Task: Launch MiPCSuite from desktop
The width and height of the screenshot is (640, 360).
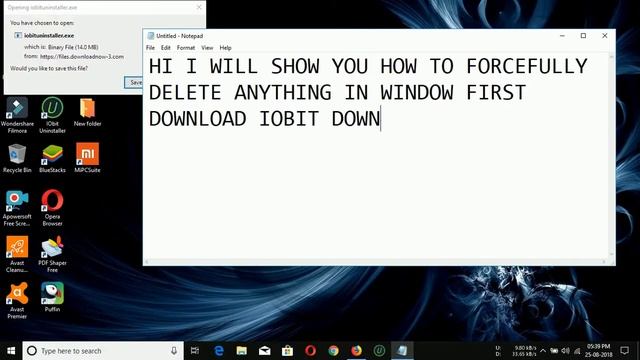Action: coord(87,158)
